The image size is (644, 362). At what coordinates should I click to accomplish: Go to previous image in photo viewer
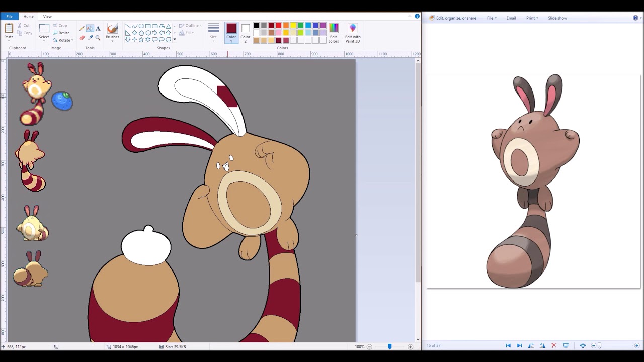[508, 345]
